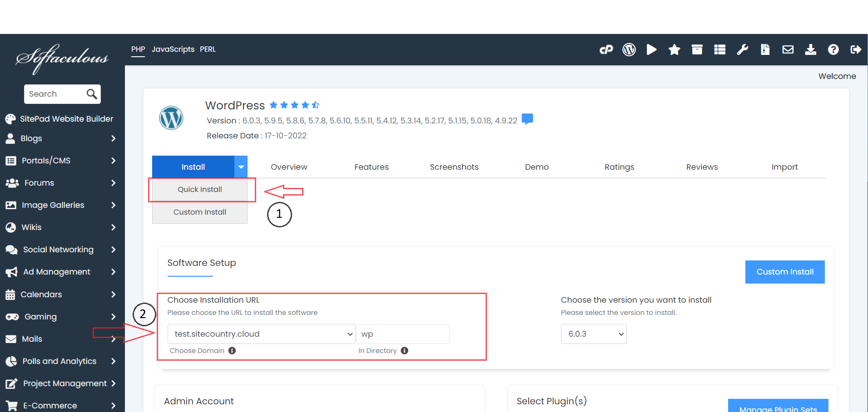The height and width of the screenshot is (412, 868).
Task: Open the Import tab
Action: (x=784, y=167)
